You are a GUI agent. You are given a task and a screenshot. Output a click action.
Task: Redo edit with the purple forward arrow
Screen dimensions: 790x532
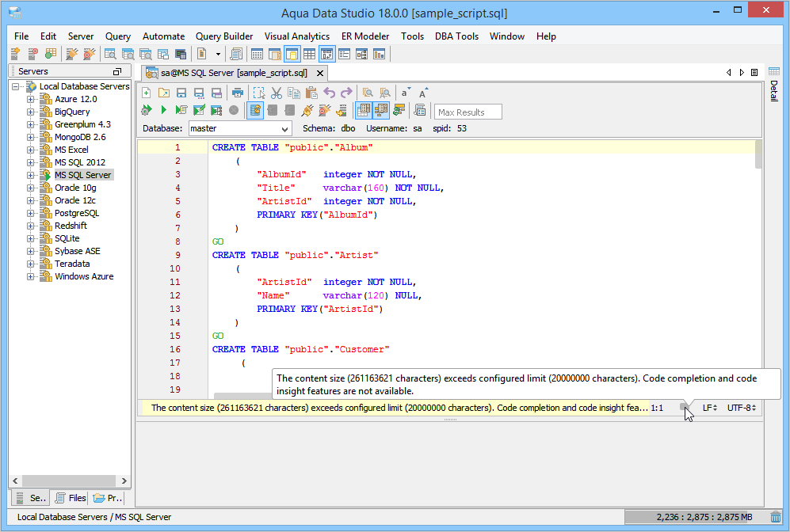click(346, 93)
